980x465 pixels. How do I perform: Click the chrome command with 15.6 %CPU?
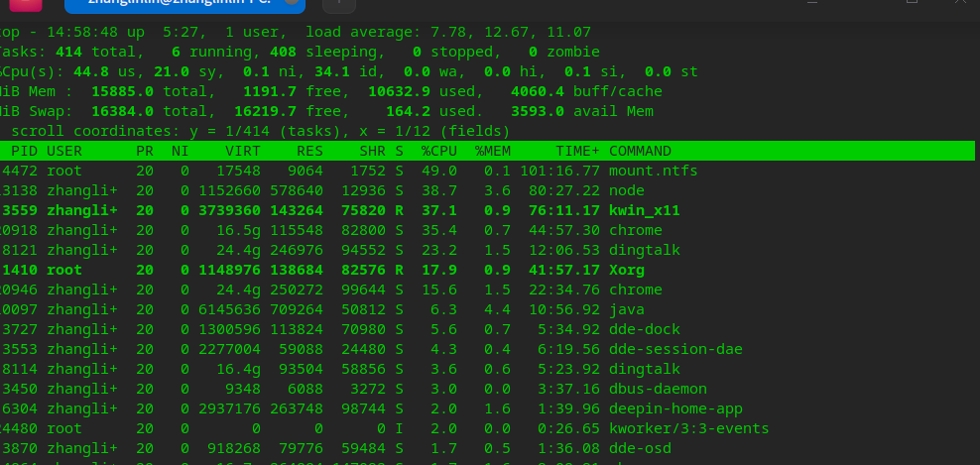(636, 290)
